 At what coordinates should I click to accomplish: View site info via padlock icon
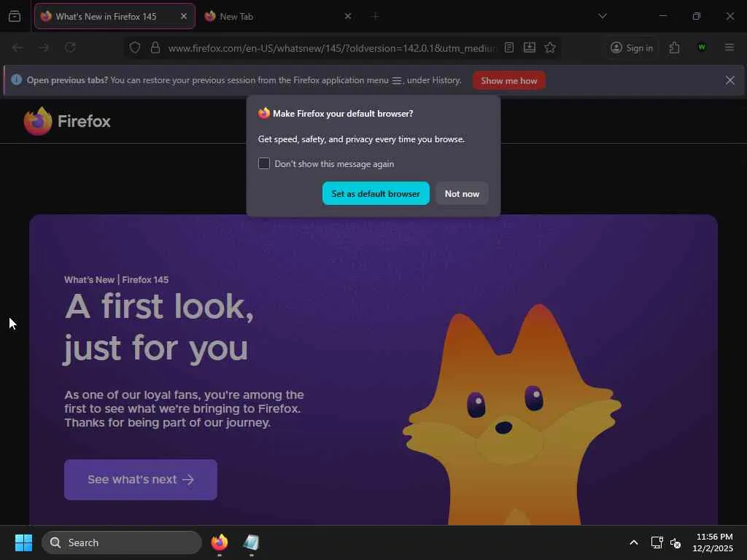click(x=155, y=47)
